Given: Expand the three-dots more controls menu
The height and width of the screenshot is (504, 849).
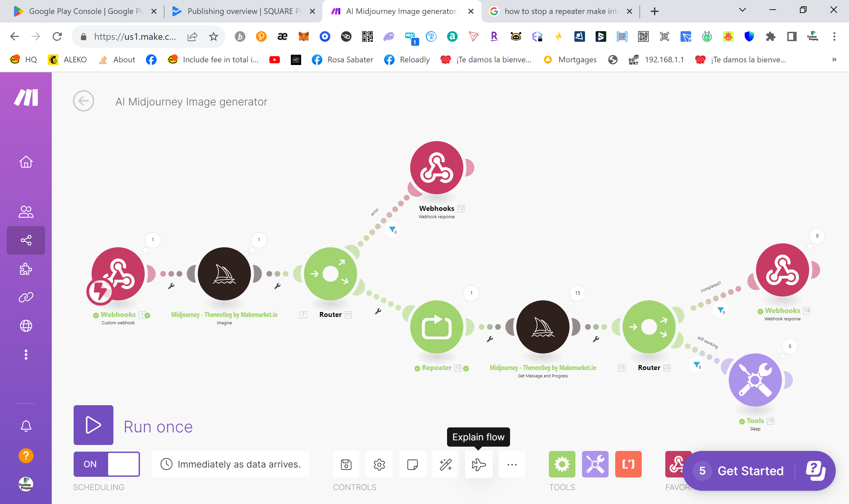Looking at the screenshot, I should pos(512,464).
